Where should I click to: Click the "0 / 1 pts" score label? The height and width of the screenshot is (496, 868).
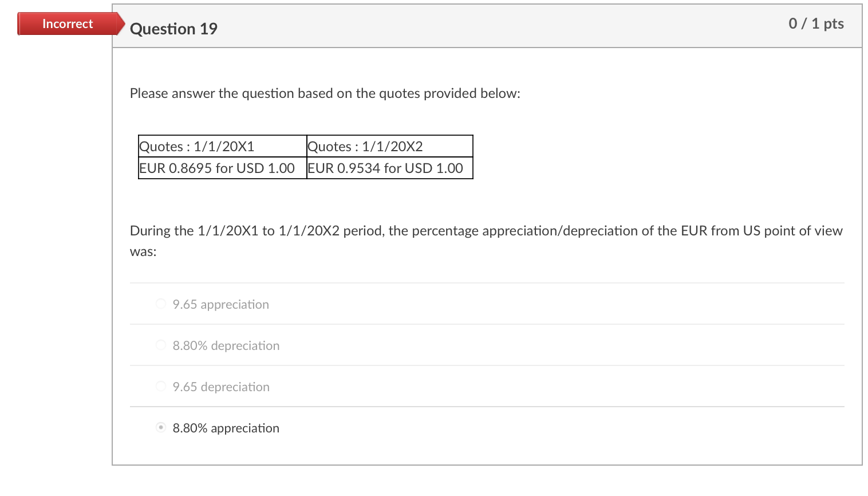[x=816, y=23]
